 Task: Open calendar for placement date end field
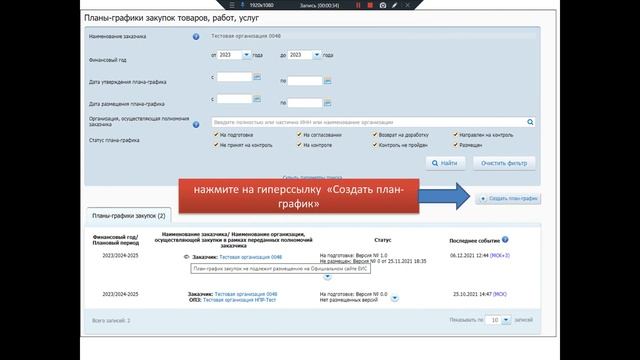coord(327,103)
